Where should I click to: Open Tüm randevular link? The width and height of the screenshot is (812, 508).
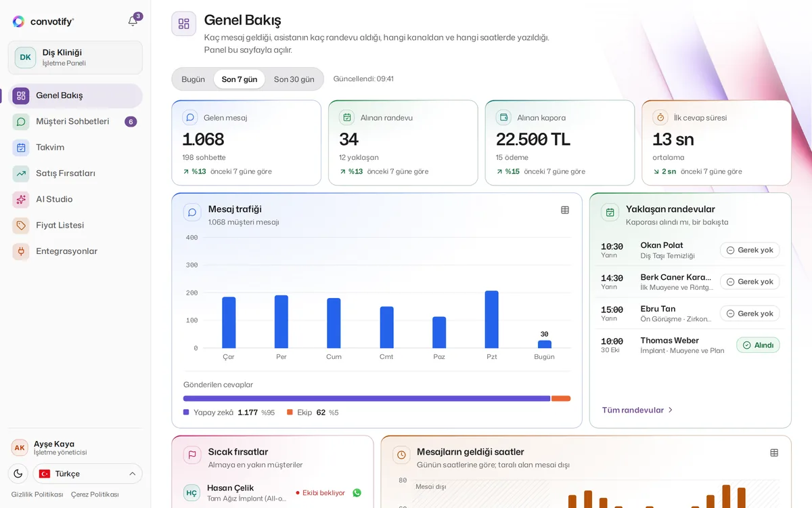point(637,410)
